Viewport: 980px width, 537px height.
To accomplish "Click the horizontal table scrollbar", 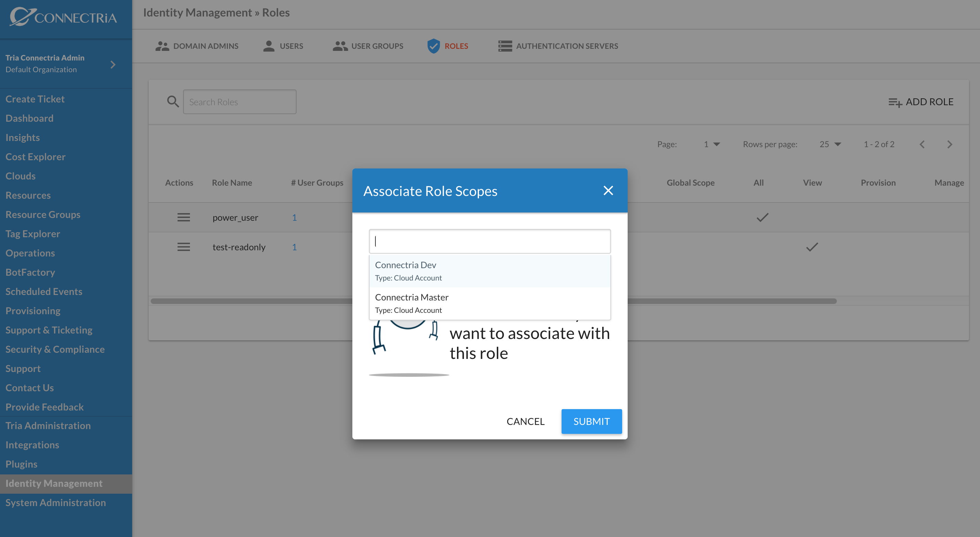I will pyautogui.click(x=493, y=301).
